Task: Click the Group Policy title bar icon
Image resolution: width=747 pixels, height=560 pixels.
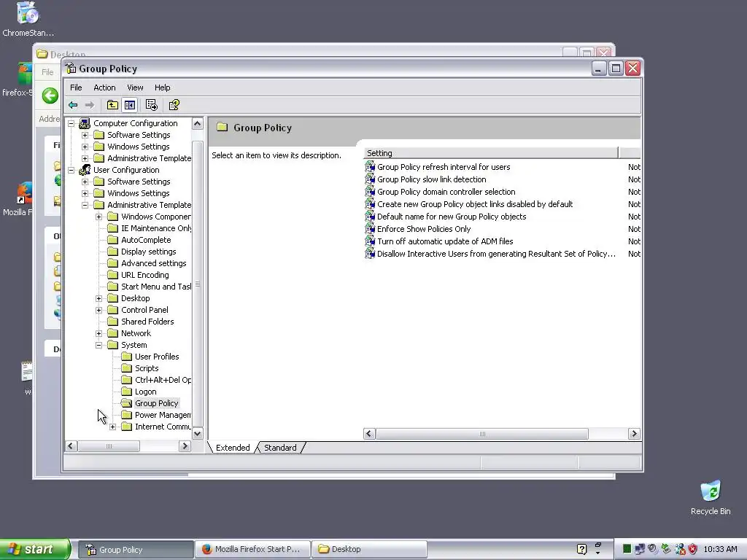Action: point(71,68)
